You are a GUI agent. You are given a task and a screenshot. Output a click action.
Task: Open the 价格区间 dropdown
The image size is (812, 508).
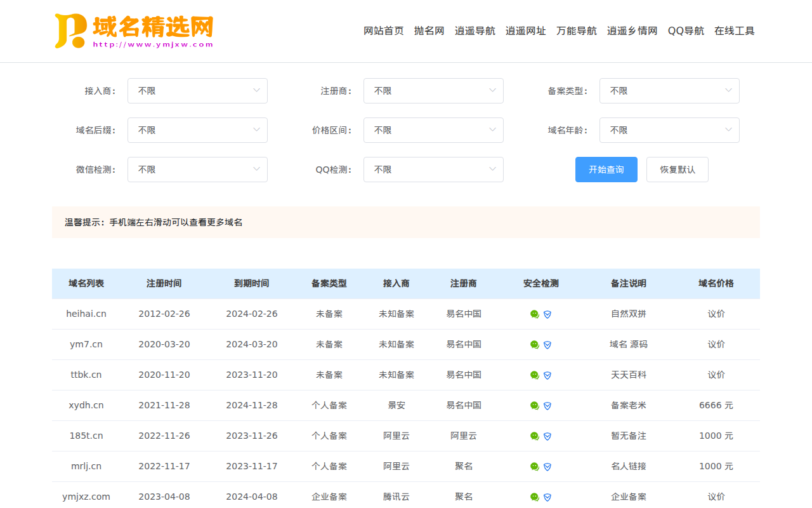tap(433, 130)
